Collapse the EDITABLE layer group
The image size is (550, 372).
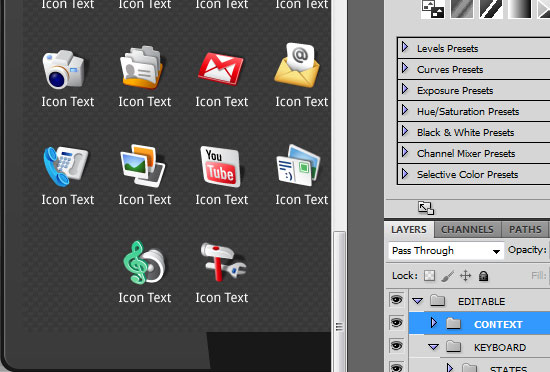point(417,301)
